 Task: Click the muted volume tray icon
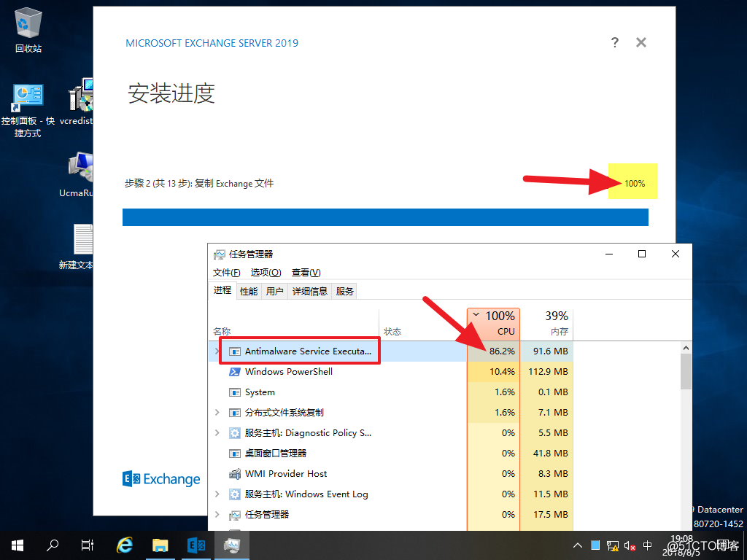(x=630, y=545)
